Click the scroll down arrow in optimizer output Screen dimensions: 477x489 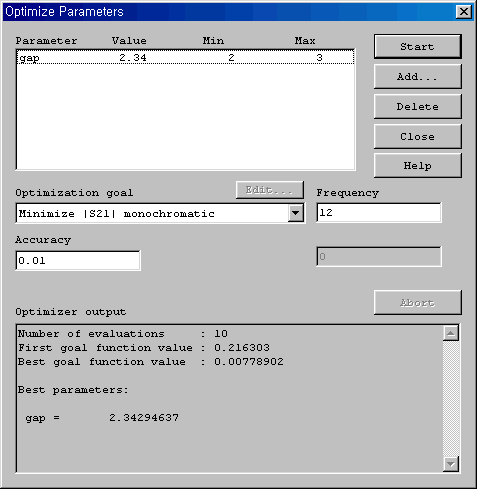(451, 464)
